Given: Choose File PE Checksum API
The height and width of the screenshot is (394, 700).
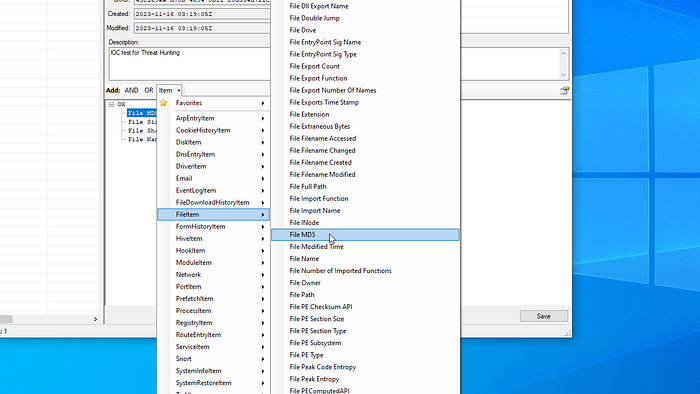Looking at the screenshot, I should [365, 307].
